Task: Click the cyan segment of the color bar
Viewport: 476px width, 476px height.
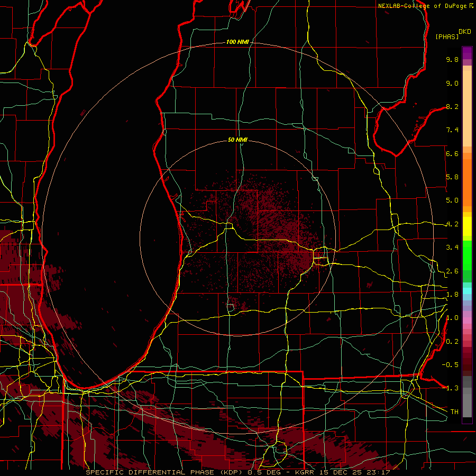Action: tap(467, 291)
